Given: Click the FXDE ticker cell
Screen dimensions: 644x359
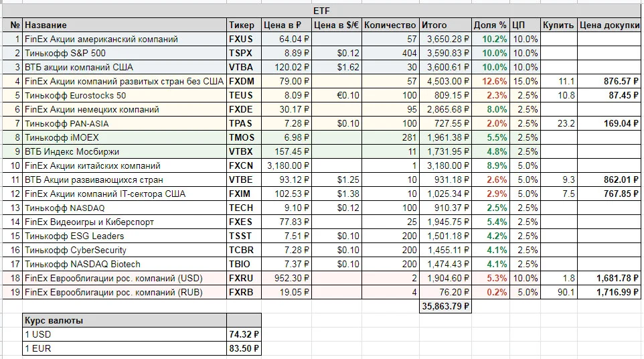Looking at the screenshot, I should click(x=244, y=109).
